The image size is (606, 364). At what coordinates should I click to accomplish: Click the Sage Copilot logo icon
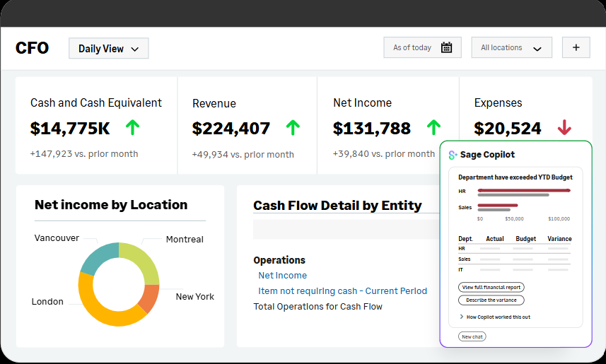click(453, 155)
